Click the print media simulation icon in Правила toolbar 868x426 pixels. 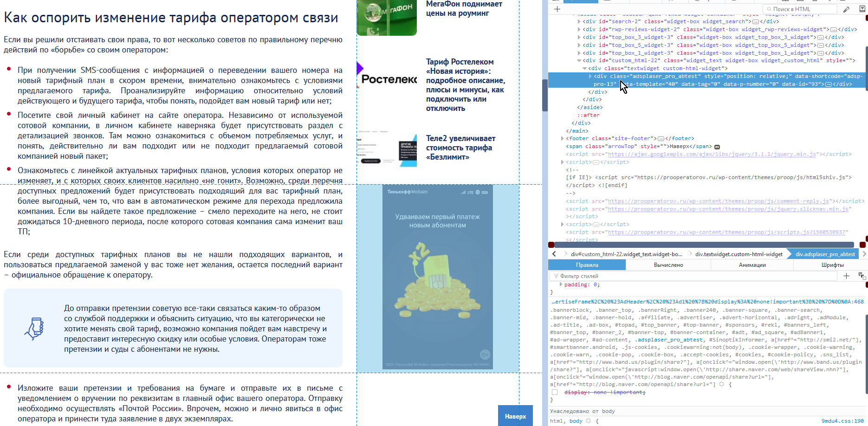(862, 276)
